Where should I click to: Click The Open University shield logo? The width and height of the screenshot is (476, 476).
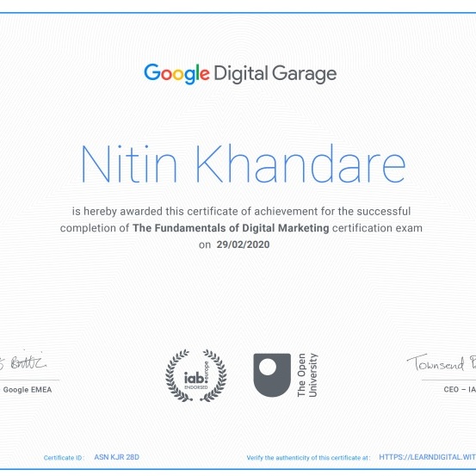pos(272,375)
